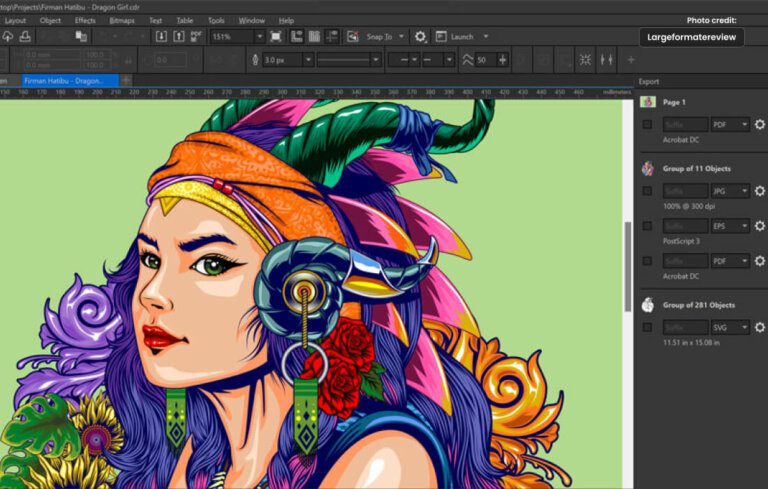Check the Page 1 PDF export checkbox
The width and height of the screenshot is (768, 489).
[647, 124]
